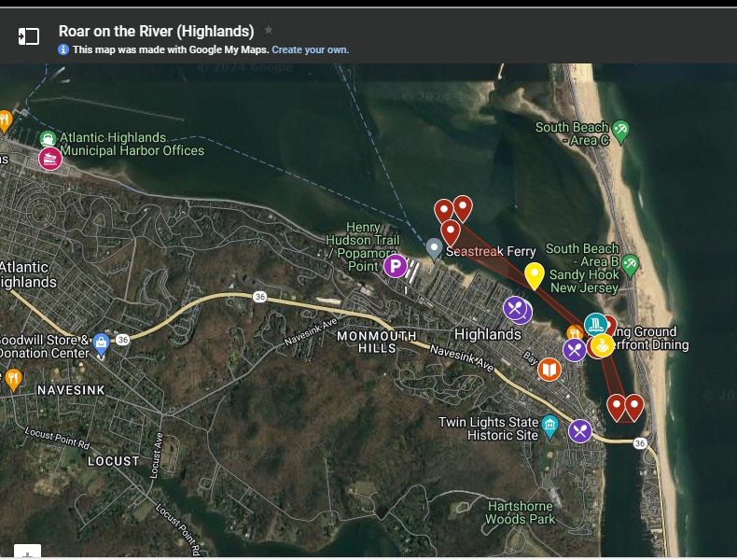
Task: Click the gray Seastreak Ferry pin
Action: (x=434, y=248)
